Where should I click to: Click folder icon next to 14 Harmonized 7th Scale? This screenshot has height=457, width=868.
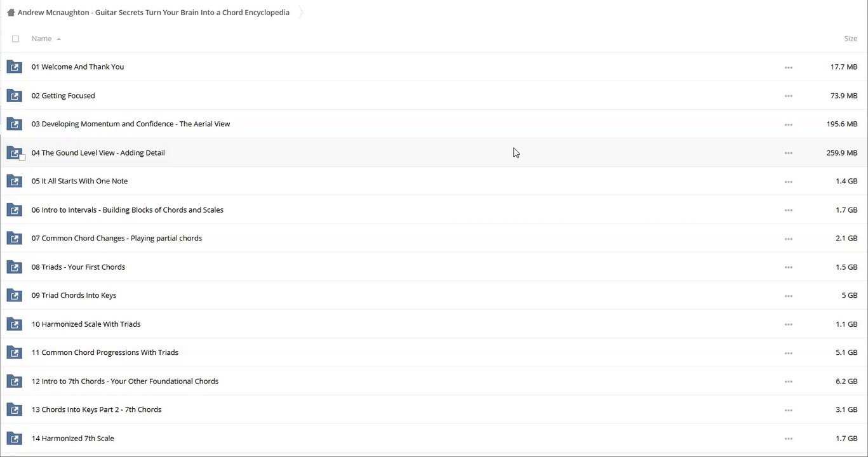click(x=14, y=438)
